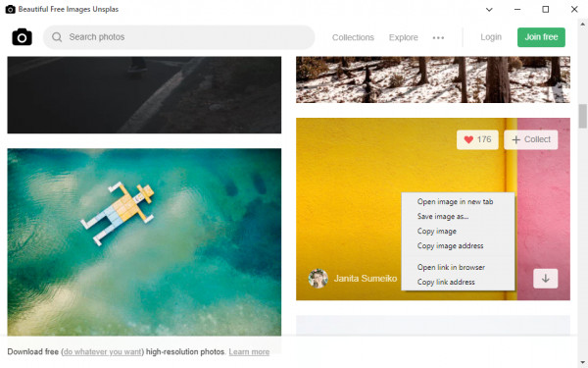The image size is (588, 368).
Task: Expand the title bar chevron dropdown
Action: 489,10
